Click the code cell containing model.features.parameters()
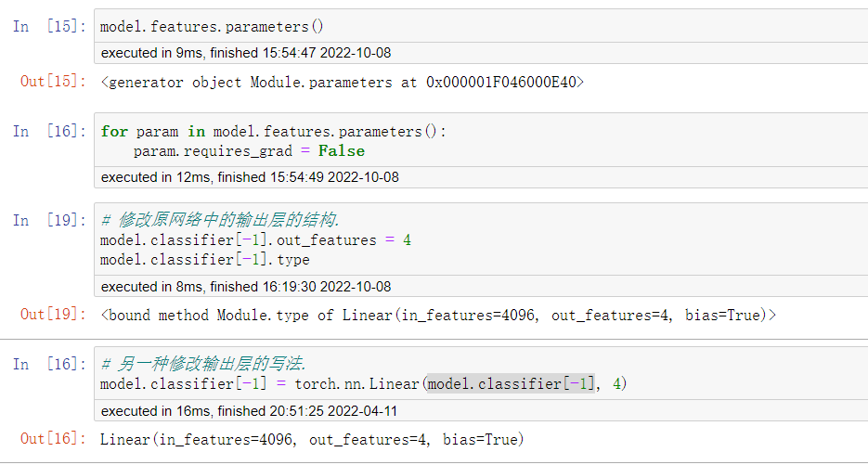Screen dimensions: 868x465 pos(481,26)
